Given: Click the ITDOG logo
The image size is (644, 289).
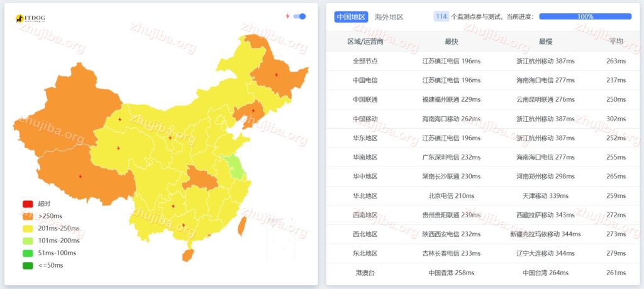Looking at the screenshot, I should 30,19.
